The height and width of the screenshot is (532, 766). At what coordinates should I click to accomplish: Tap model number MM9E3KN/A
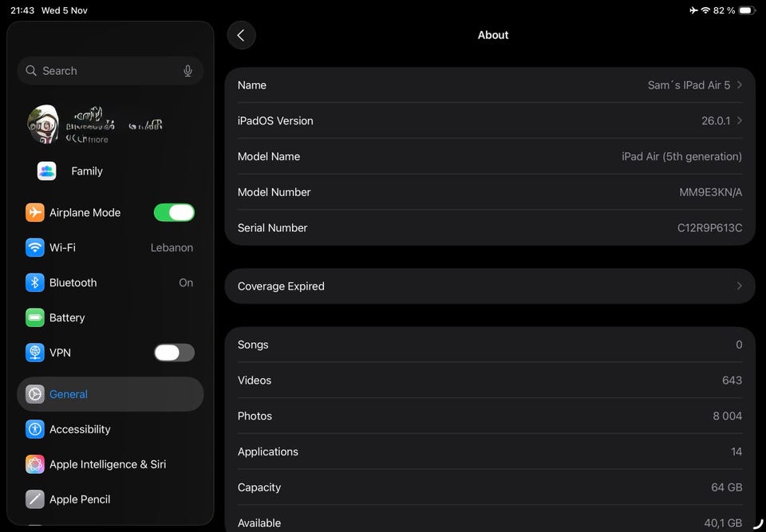coord(711,192)
